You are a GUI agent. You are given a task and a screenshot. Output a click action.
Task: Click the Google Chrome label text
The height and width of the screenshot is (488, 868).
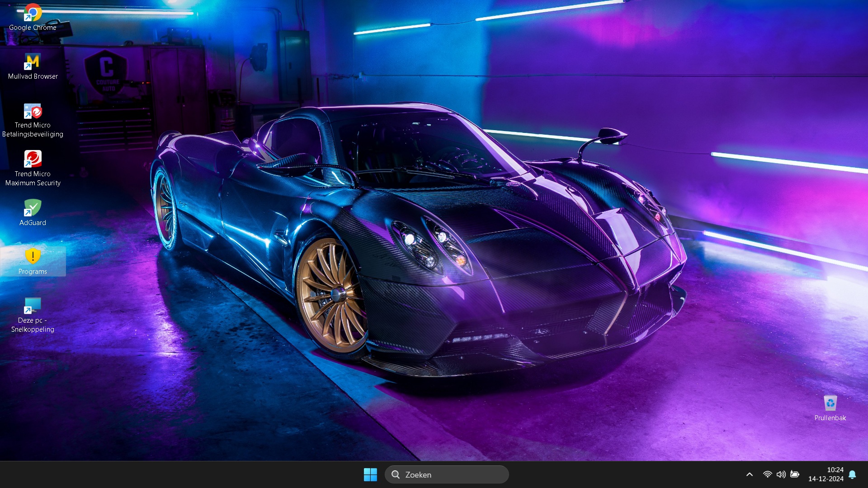(33, 28)
